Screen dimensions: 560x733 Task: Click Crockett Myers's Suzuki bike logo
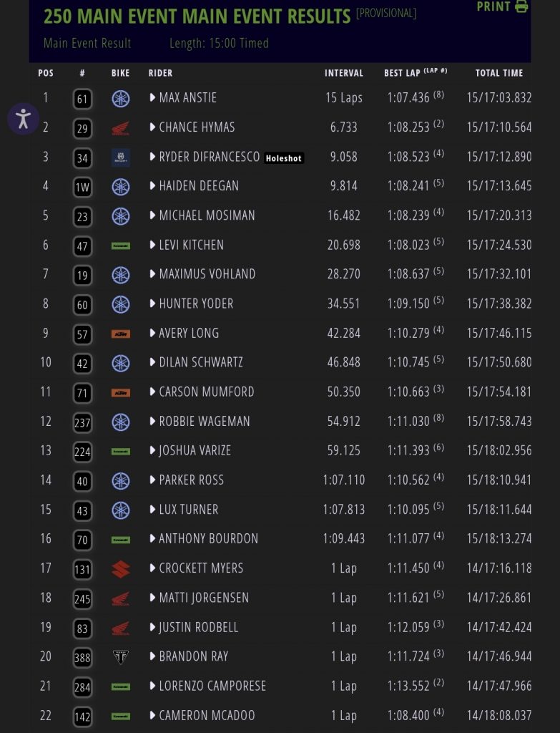click(x=121, y=569)
